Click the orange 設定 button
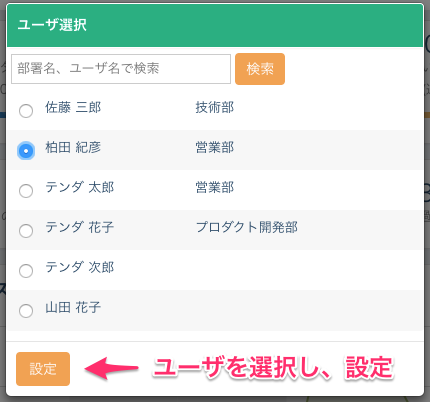 43,369
